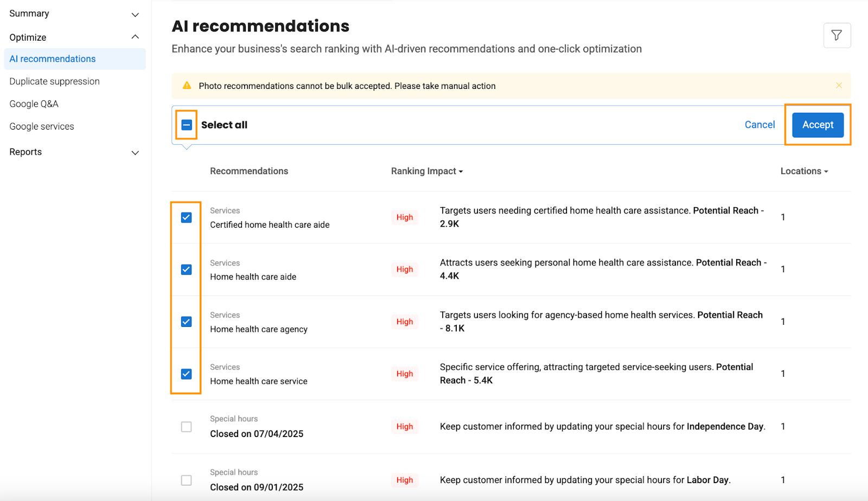This screenshot has width=868, height=501.
Task: Open Google services in sidebar
Action: click(42, 126)
